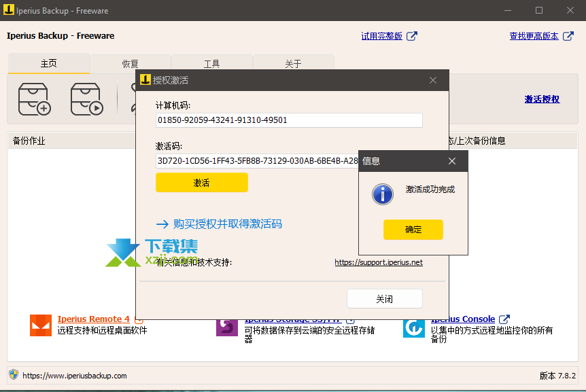Close the 信息 message dialog
This screenshot has width=586, height=392.
452,161
